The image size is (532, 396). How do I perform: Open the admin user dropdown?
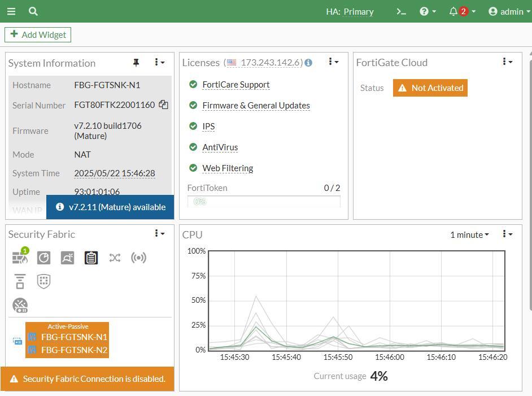pyautogui.click(x=509, y=11)
